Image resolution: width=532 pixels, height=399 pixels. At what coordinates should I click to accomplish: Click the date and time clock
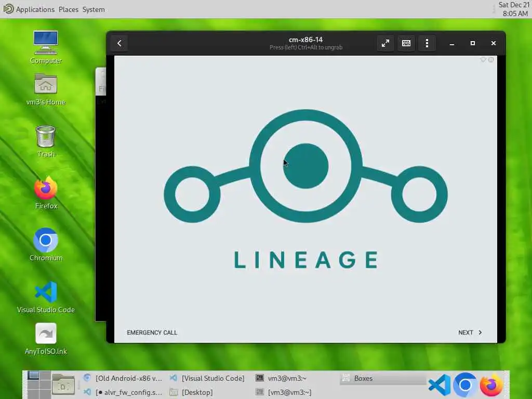point(514,9)
